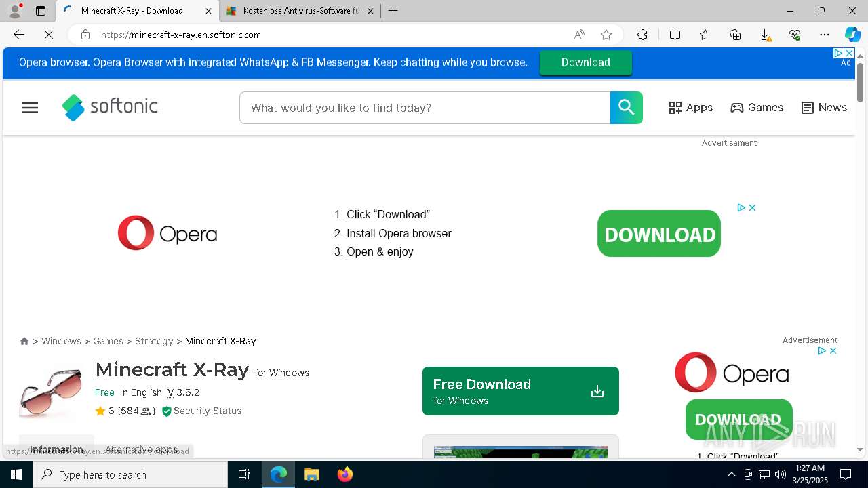Launch Firefox from taskbar
The image size is (868, 488).
pyautogui.click(x=345, y=474)
